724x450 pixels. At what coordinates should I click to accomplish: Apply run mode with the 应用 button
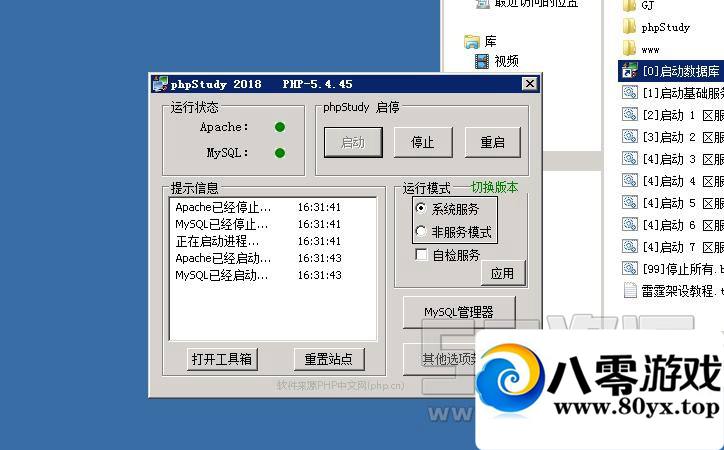[x=502, y=273]
